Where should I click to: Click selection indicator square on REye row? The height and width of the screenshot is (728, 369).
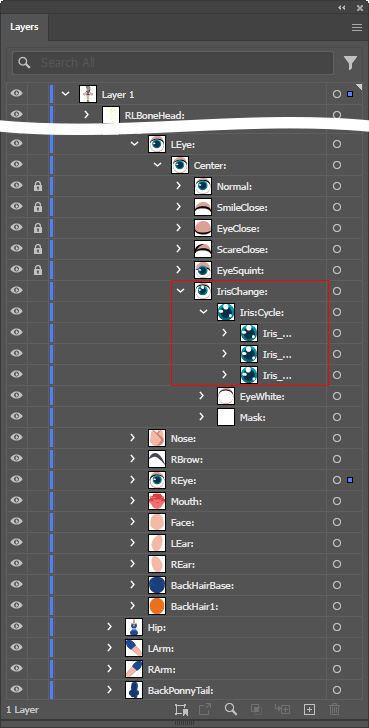pyautogui.click(x=350, y=480)
